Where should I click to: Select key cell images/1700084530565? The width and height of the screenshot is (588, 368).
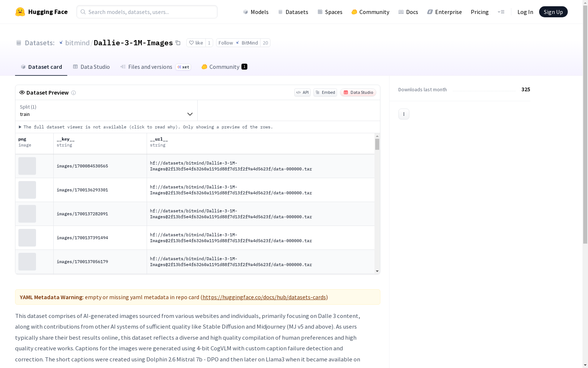tap(100, 166)
